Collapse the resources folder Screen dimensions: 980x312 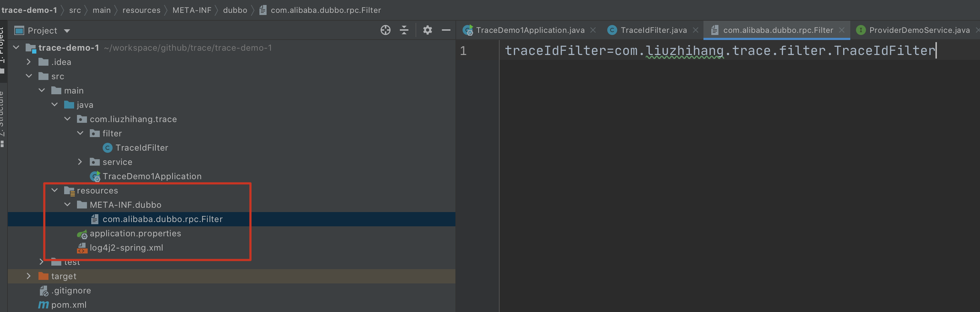tap(55, 190)
